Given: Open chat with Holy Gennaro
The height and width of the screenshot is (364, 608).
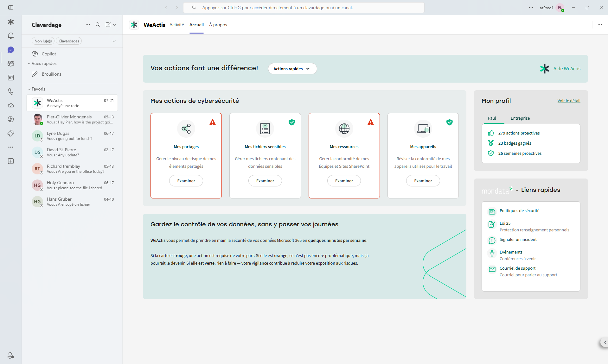Looking at the screenshot, I should [72, 185].
